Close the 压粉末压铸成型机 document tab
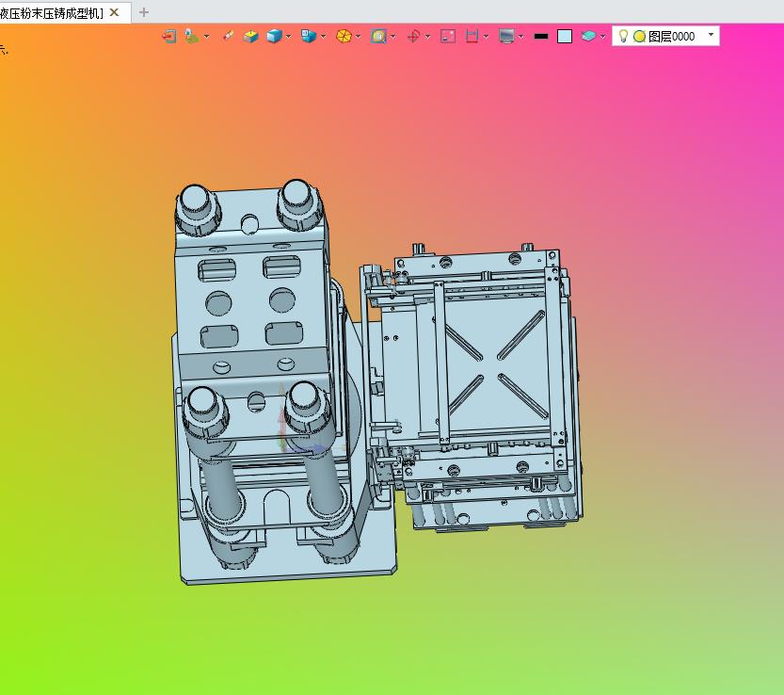The image size is (784, 695). click(114, 12)
